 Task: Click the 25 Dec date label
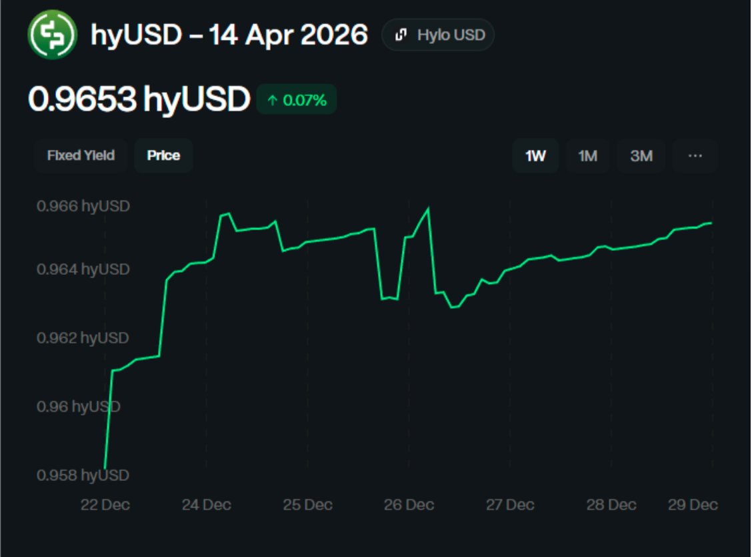[x=307, y=504]
